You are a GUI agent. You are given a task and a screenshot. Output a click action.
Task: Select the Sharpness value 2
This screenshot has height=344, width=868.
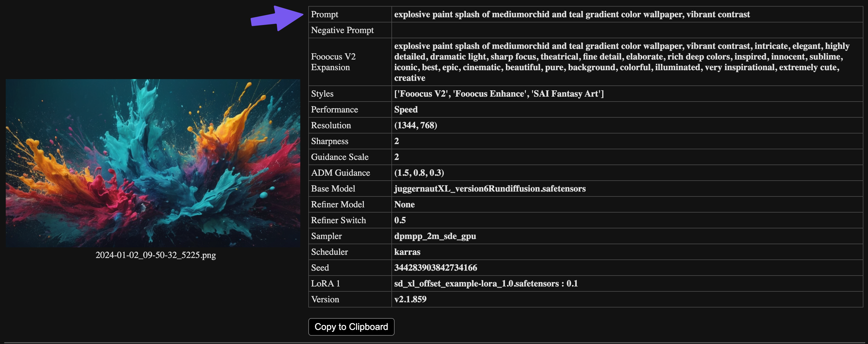396,141
